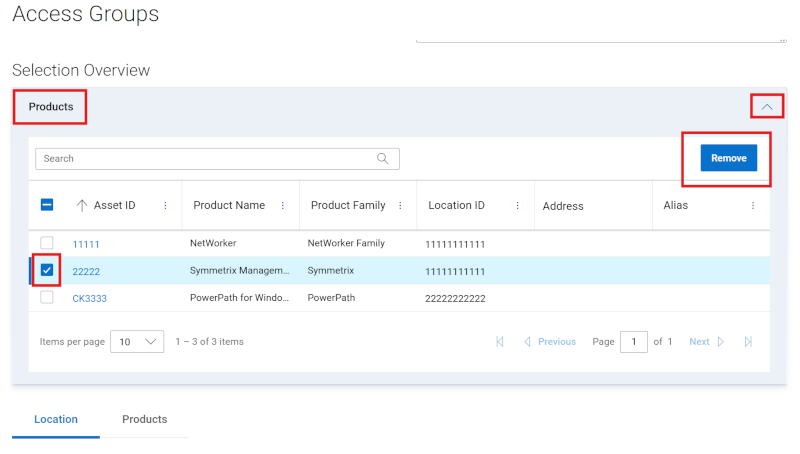The width and height of the screenshot is (800, 454).
Task: Go to the first page icon
Action: click(500, 342)
